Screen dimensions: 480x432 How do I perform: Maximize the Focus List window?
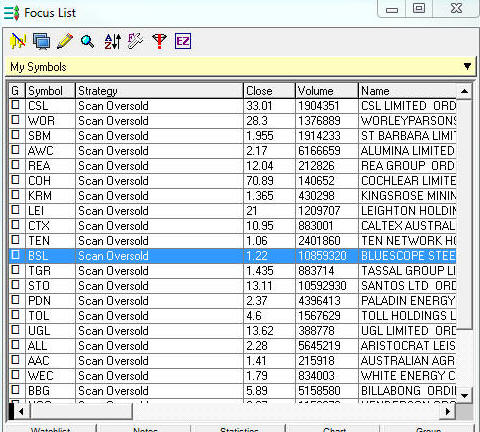pyautogui.click(x=419, y=9)
